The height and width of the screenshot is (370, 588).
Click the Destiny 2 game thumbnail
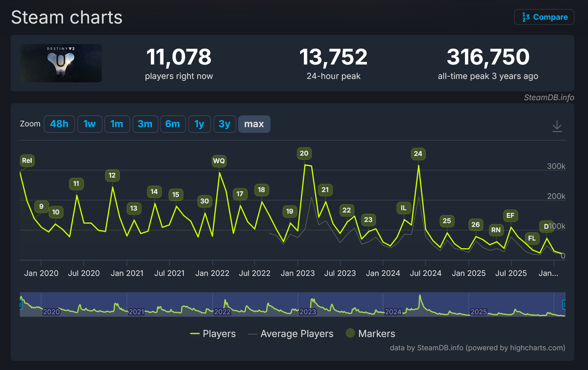pyautogui.click(x=60, y=63)
